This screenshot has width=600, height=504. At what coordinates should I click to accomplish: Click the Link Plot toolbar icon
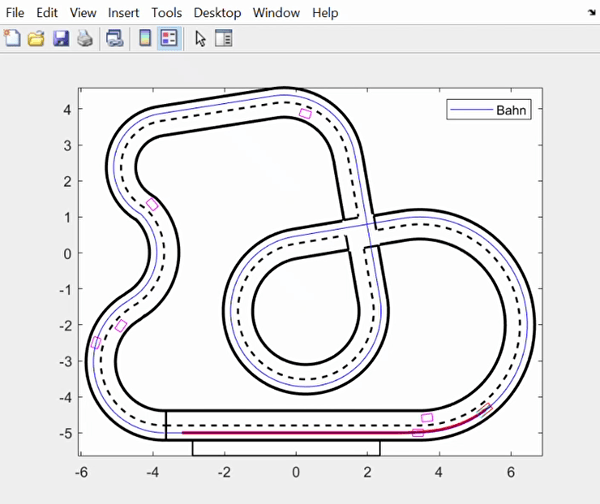(x=114, y=39)
